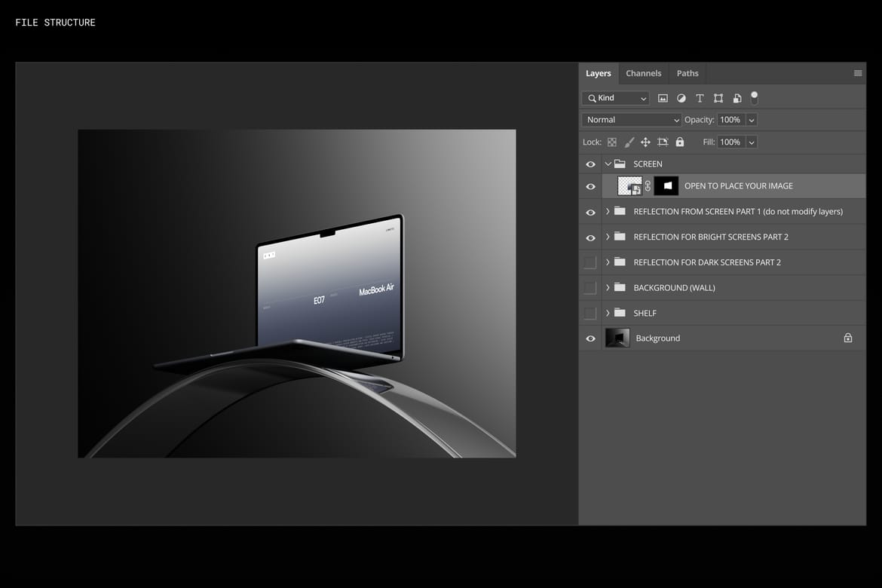This screenshot has height=588, width=882.
Task: Open the Fill slider dropdown arrow
Action: 752,142
